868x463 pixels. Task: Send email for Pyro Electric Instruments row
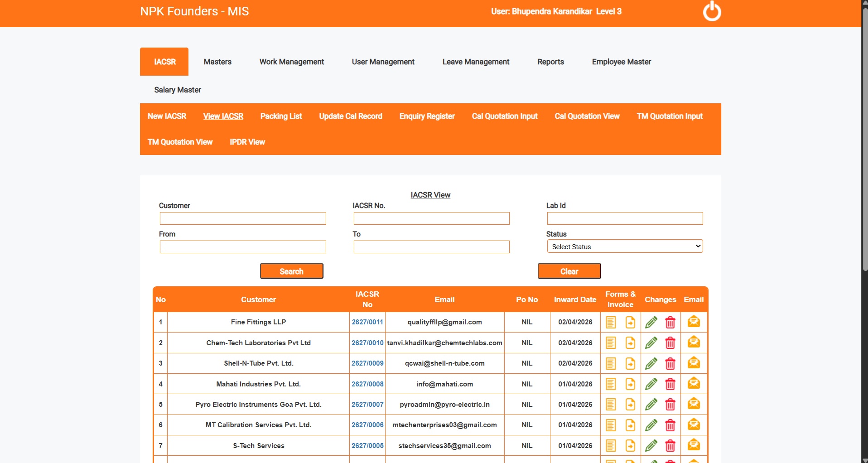694,404
